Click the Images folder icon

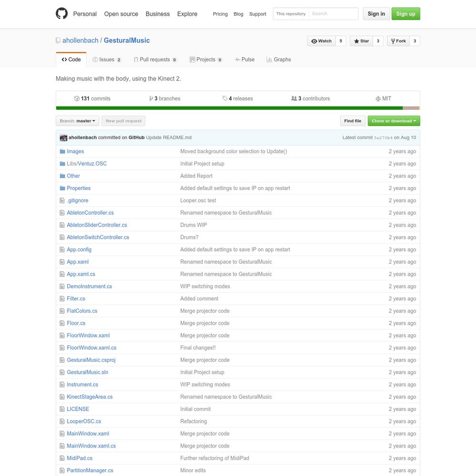pos(62,151)
